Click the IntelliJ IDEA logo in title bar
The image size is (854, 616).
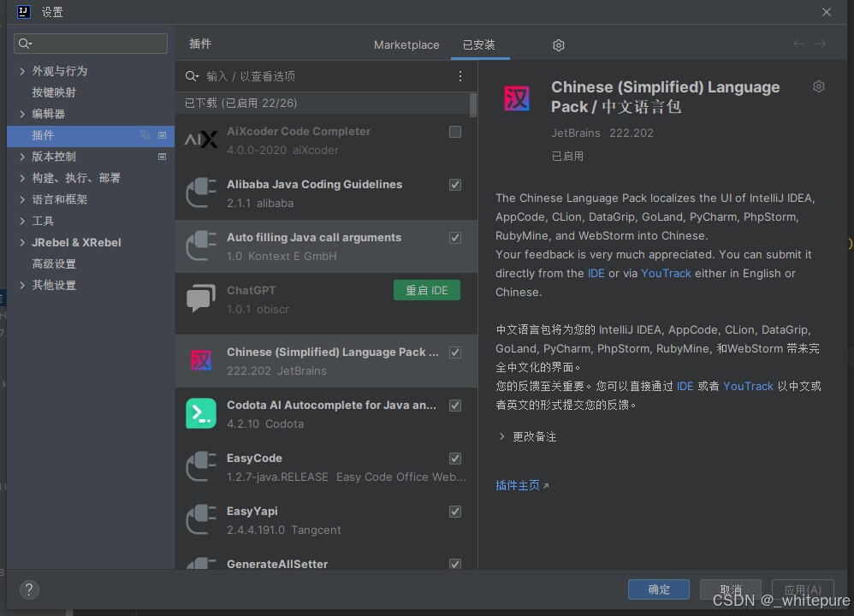[23, 12]
